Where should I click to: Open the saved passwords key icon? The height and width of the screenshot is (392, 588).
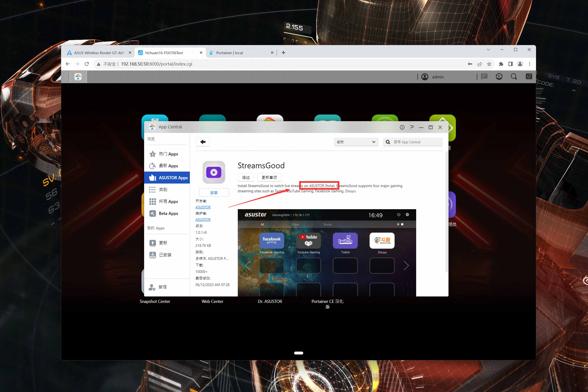(470, 64)
